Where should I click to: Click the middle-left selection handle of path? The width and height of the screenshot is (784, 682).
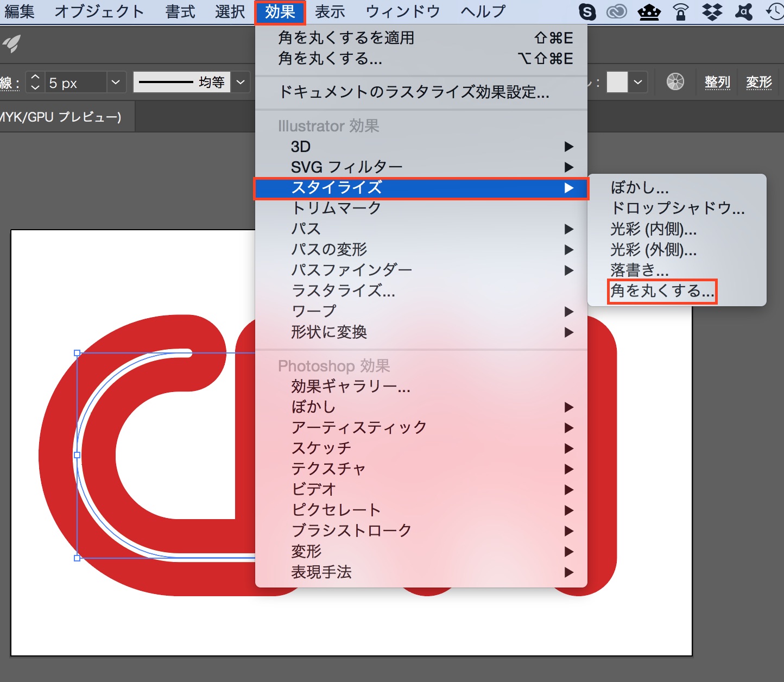tap(77, 455)
